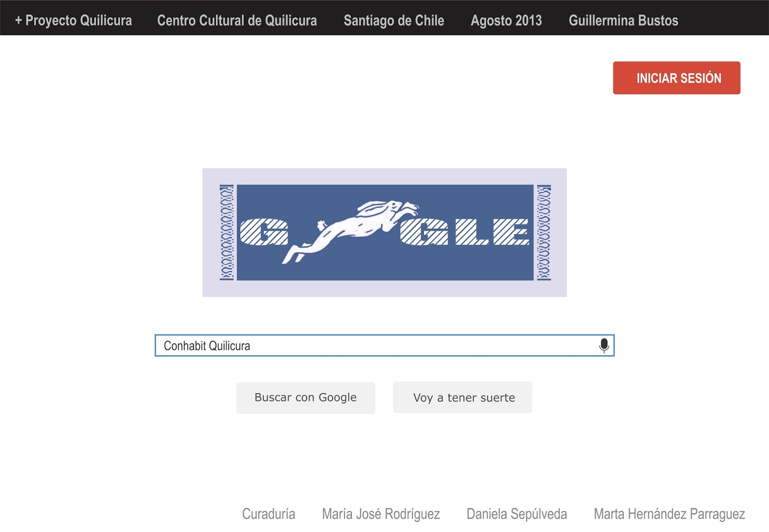Open the Daniela Sepúlveda footer link
Image resolution: width=769 pixels, height=532 pixels.
[517, 514]
